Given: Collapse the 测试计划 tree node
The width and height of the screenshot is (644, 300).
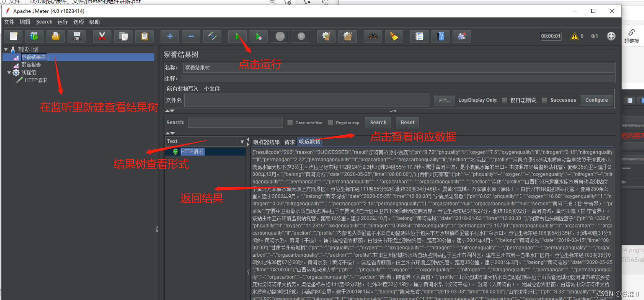Looking at the screenshot, I should (6, 49).
